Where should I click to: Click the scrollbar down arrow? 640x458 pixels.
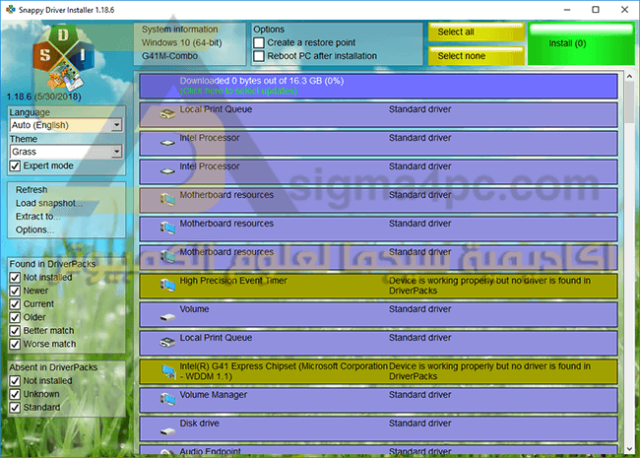click(629, 449)
